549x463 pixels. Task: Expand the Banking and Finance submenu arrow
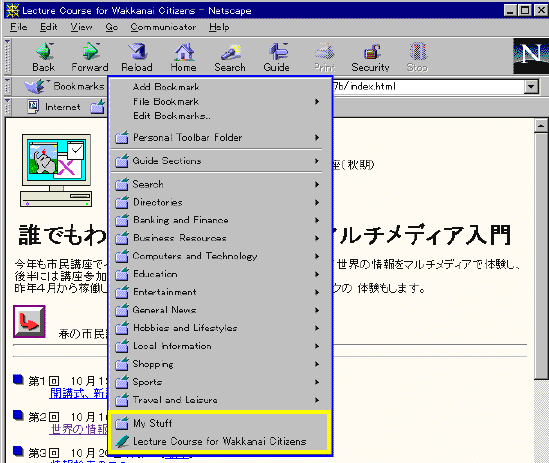[317, 220]
